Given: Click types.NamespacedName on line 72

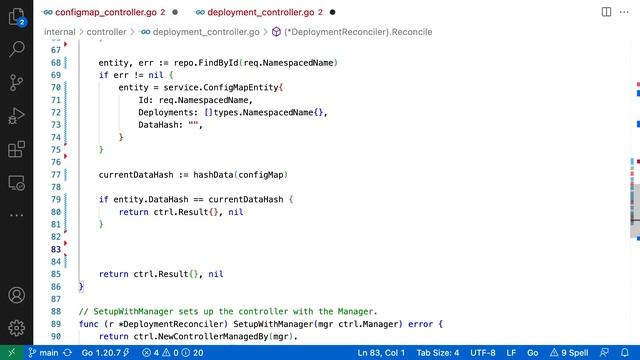Looking at the screenshot, I should click(263, 112).
